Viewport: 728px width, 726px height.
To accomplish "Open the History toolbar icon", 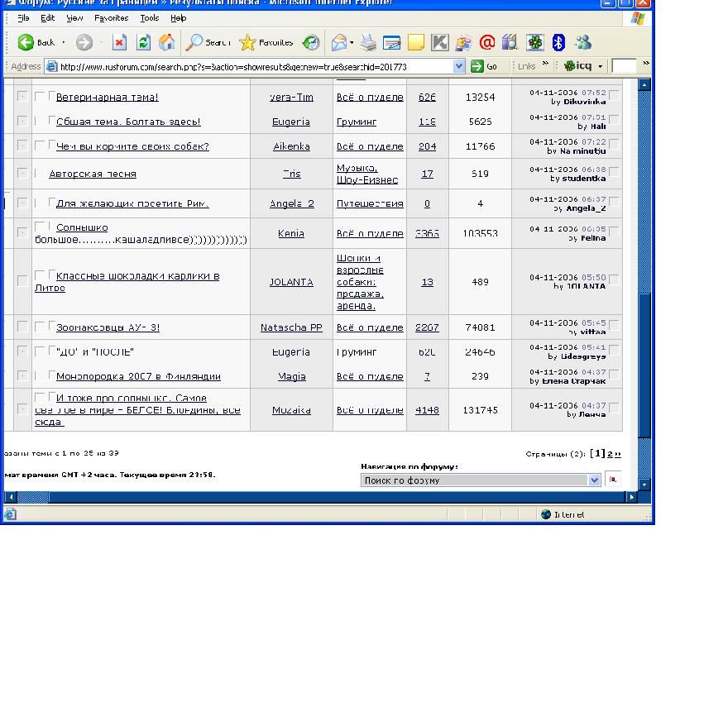I will [311, 42].
